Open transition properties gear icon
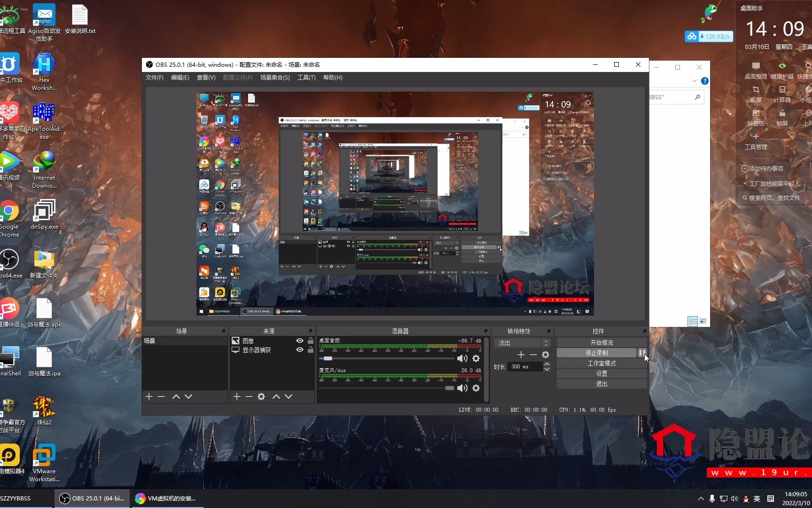This screenshot has height=508, width=812. [546, 355]
